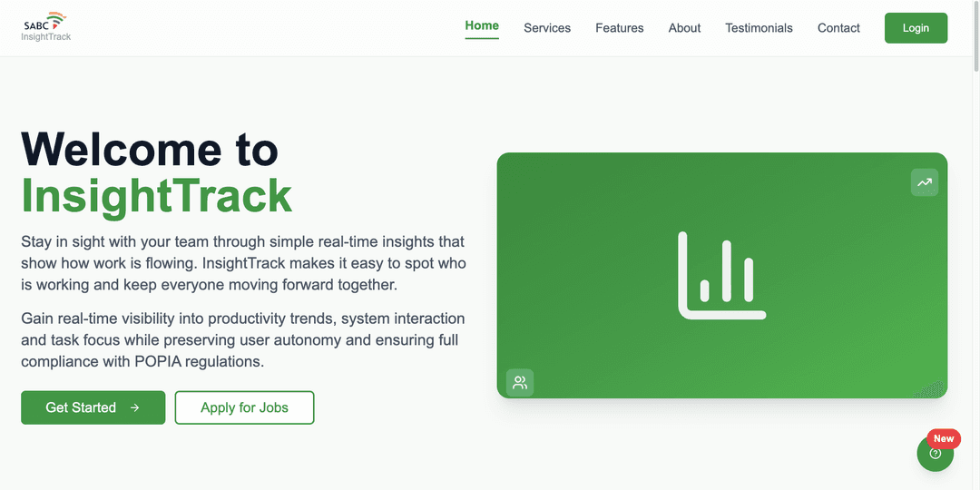Click the trending-up arrow icon on green card
The height and width of the screenshot is (490, 980).
[924, 182]
